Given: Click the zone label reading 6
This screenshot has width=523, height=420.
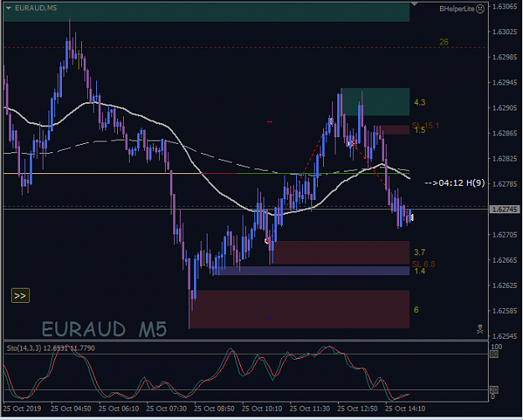Looking at the screenshot, I should (x=416, y=310).
